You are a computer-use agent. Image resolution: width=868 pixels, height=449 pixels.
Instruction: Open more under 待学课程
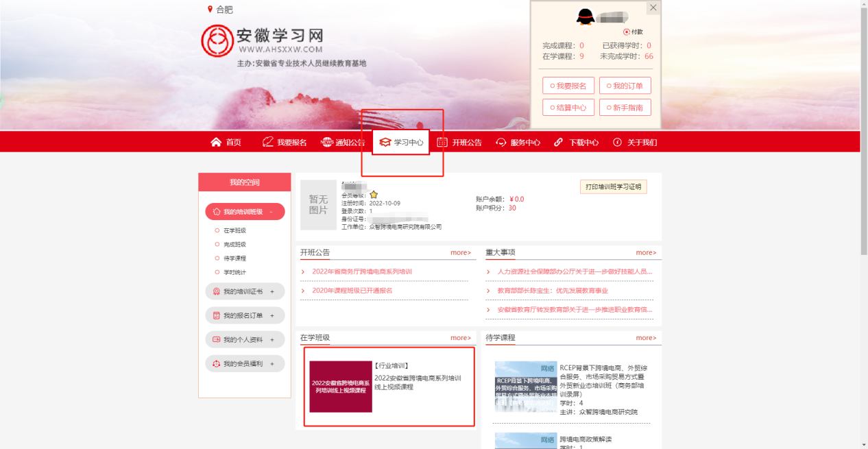click(646, 337)
